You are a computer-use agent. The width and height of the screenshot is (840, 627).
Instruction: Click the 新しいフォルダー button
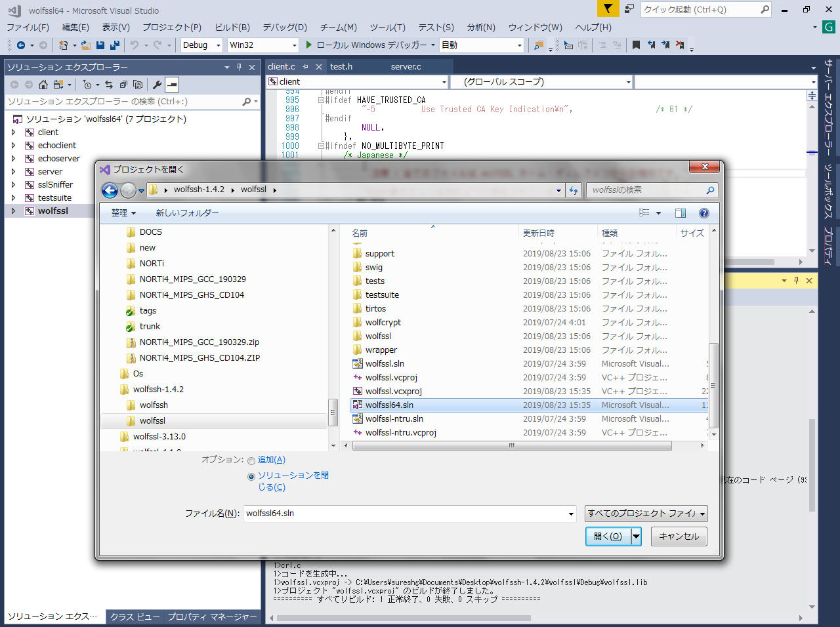click(187, 213)
